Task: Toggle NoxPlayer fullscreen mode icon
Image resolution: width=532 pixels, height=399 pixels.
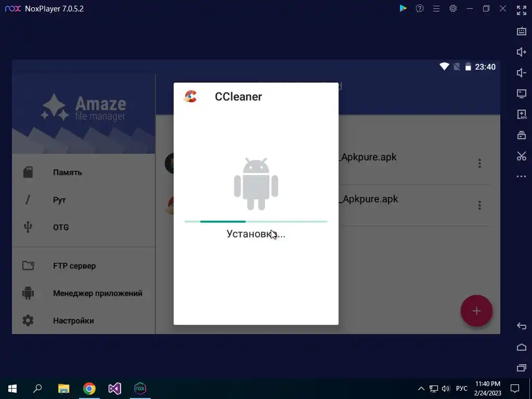Action: [522, 10]
